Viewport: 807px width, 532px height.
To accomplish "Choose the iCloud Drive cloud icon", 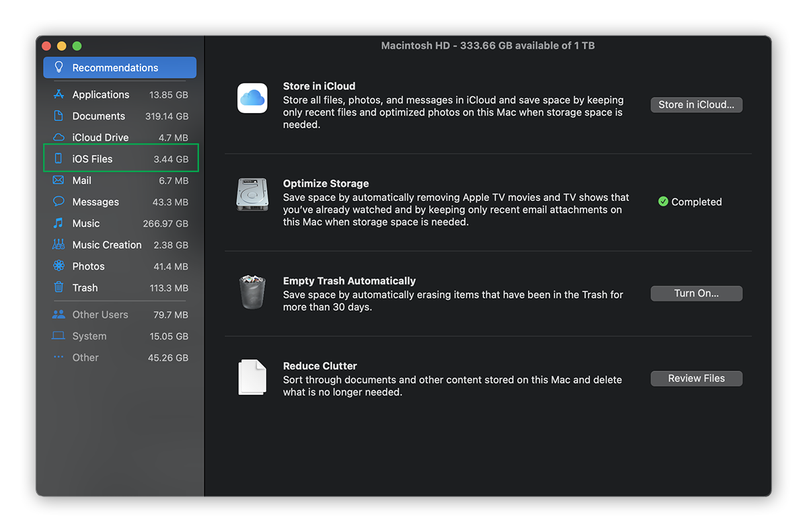I will coord(59,137).
